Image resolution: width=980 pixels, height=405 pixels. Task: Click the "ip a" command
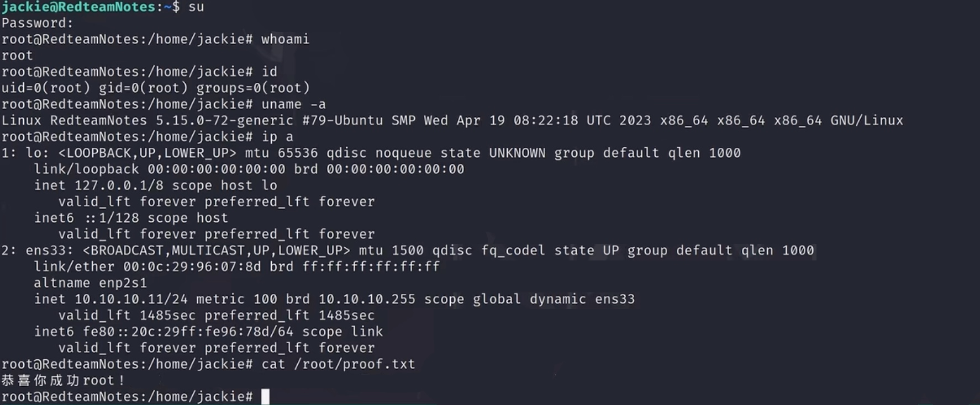pos(277,137)
